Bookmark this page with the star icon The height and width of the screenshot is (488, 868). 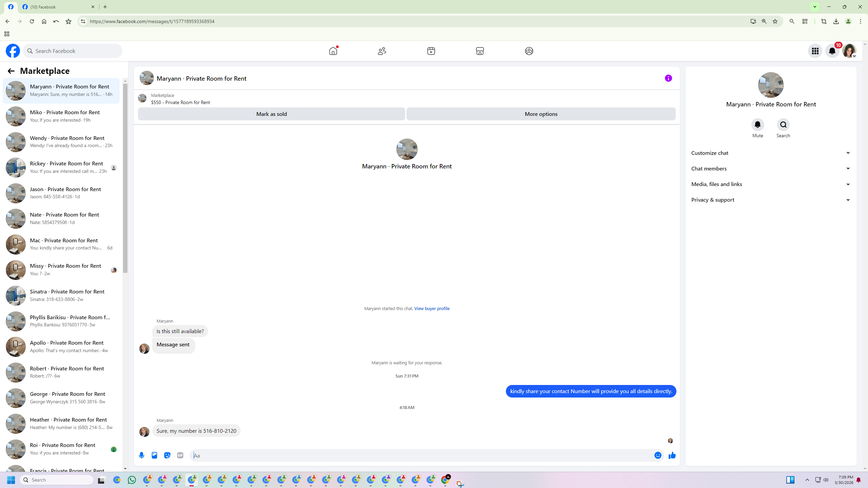click(x=775, y=21)
